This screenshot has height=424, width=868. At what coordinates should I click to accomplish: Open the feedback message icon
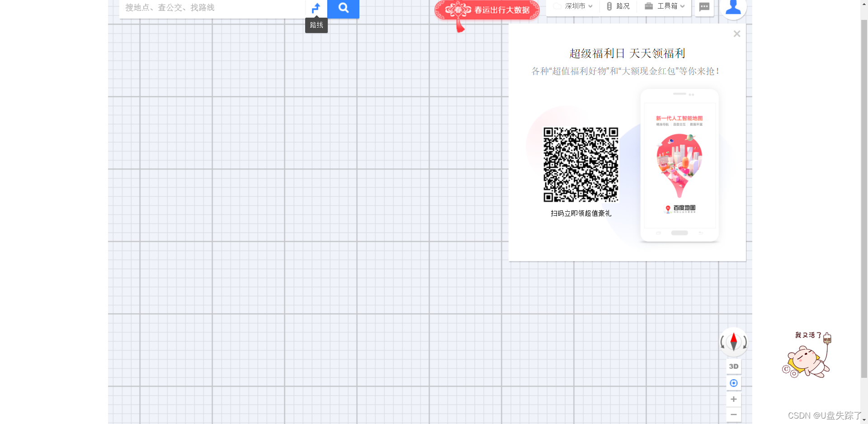(x=704, y=7)
